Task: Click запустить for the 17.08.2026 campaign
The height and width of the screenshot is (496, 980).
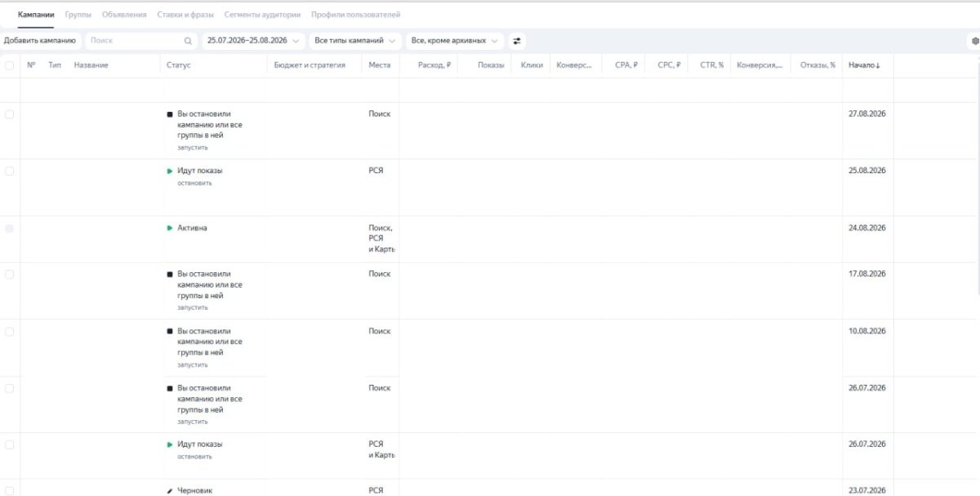Action: point(193,308)
